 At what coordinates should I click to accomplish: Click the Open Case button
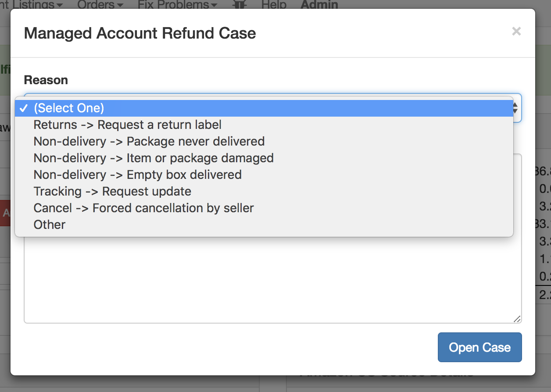479,347
